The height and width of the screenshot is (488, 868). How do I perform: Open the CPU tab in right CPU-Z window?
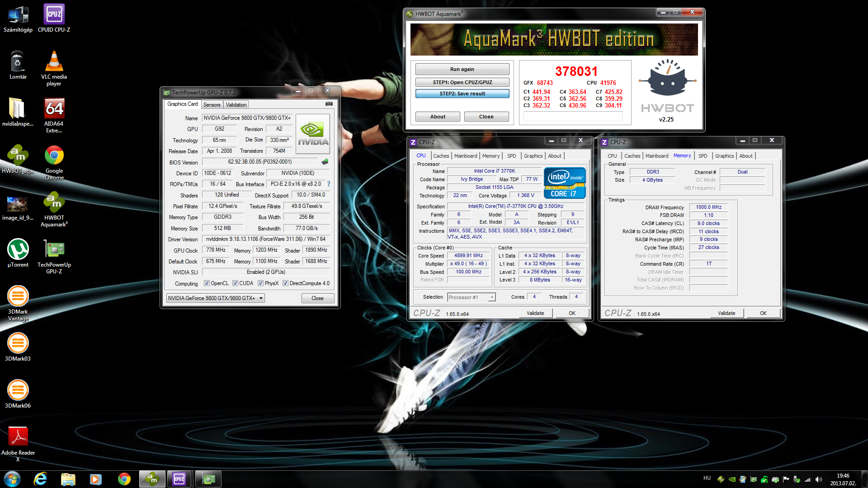612,156
